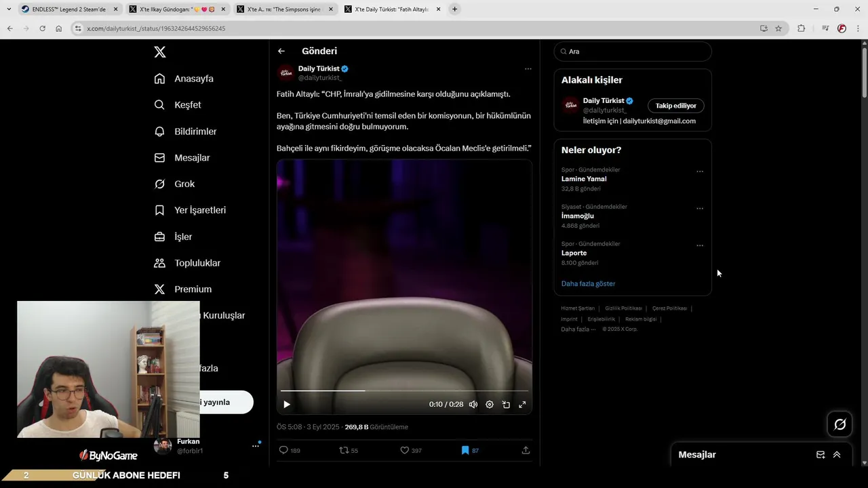Open a new browser tab
This screenshot has width=868, height=488.
[x=454, y=9]
